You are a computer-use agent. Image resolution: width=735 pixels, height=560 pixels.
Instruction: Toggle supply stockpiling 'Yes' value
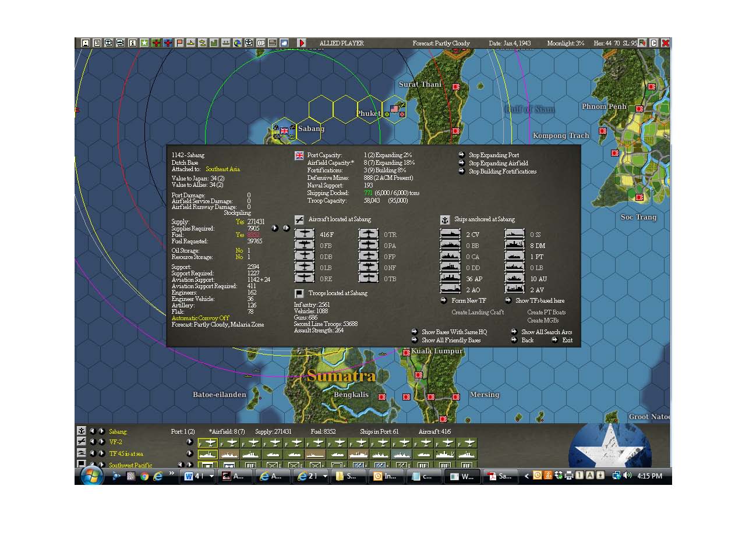240,222
